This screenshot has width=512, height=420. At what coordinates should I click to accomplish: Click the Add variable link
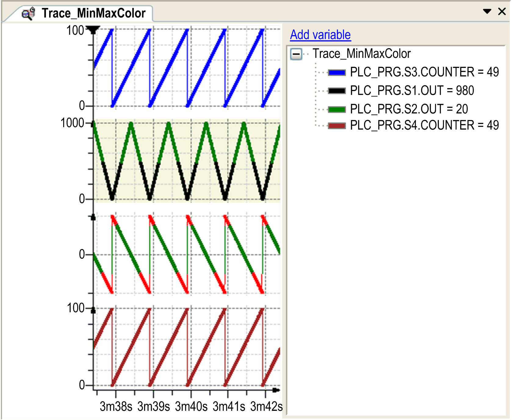(x=320, y=35)
